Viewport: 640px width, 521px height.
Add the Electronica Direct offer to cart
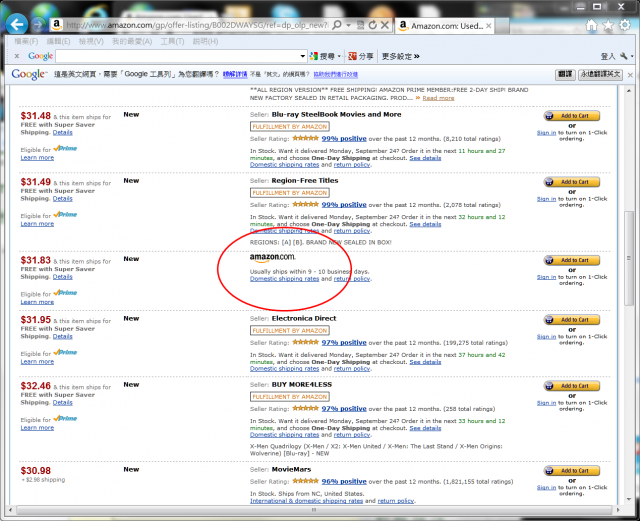(571, 320)
